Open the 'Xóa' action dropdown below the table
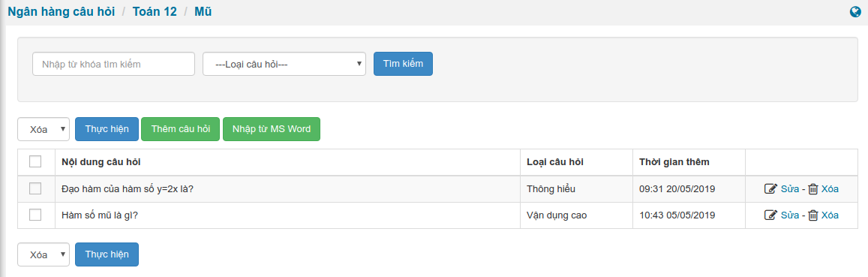 [44, 254]
